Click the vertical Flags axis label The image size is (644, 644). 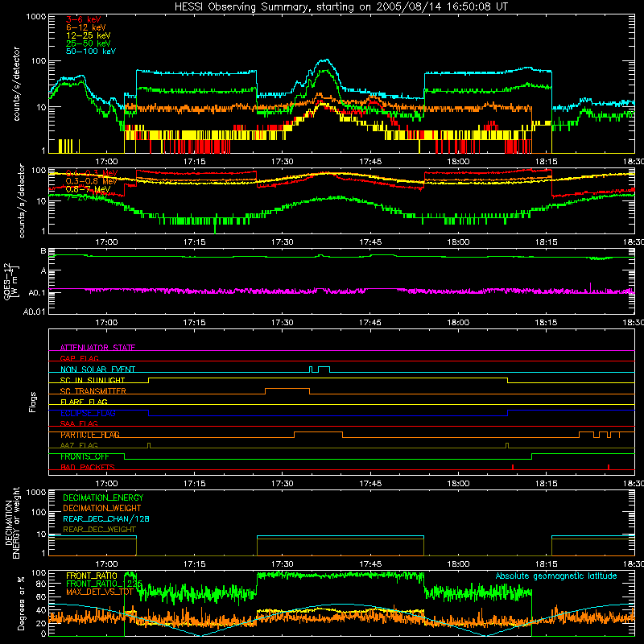pos(33,402)
